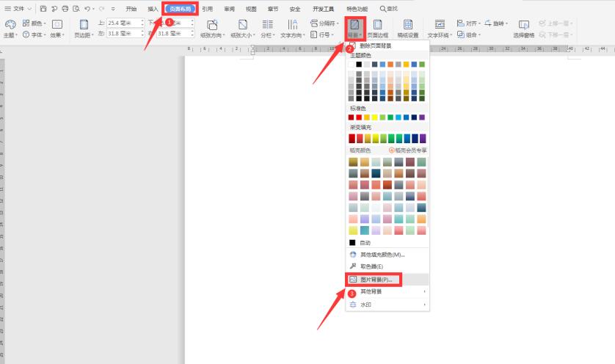The height and width of the screenshot is (364, 615).
Task: Click the 分栏 columns icon
Action: (x=267, y=24)
